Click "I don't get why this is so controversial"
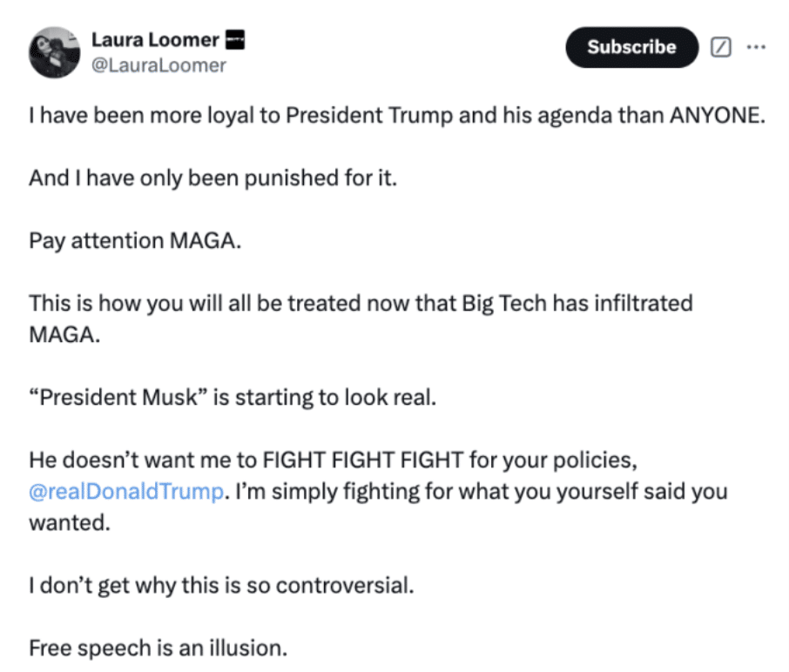This screenshot has height=672, width=789. pyautogui.click(x=221, y=584)
